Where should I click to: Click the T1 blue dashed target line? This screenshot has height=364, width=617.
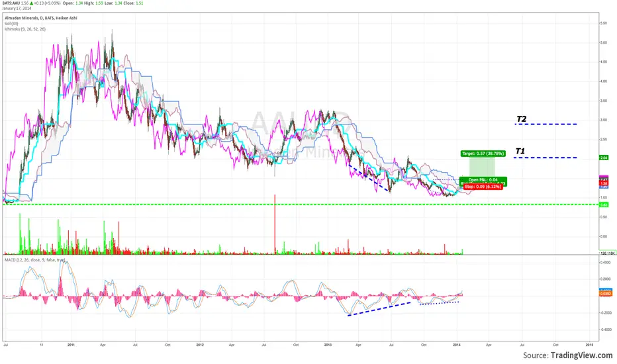546,158
